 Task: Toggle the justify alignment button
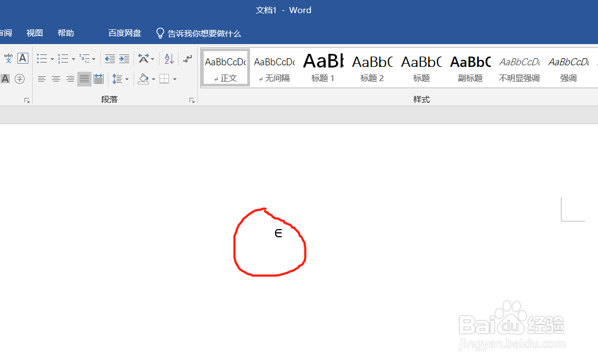click(x=84, y=79)
